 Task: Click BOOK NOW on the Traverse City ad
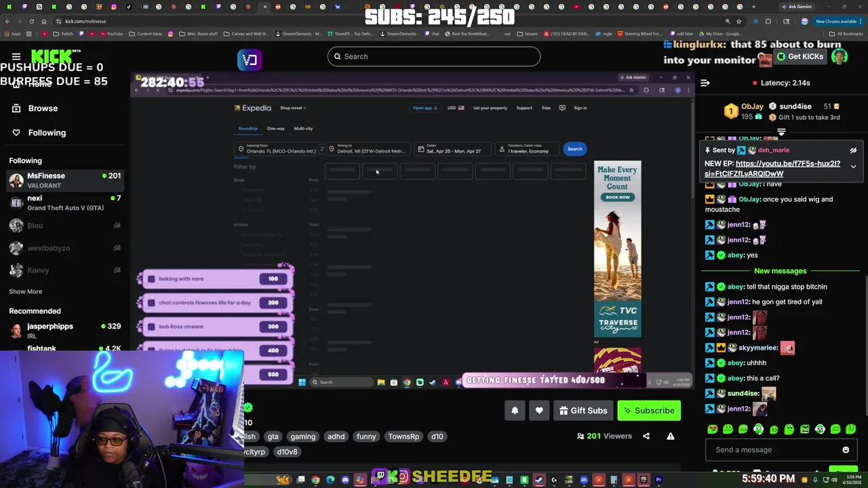click(618, 197)
